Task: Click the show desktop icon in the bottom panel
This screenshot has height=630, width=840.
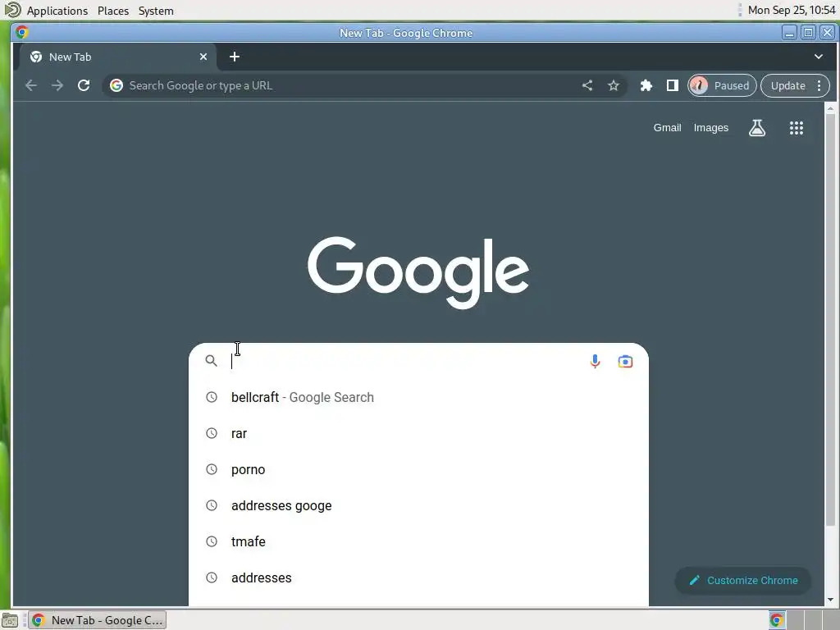Action: [x=10, y=620]
